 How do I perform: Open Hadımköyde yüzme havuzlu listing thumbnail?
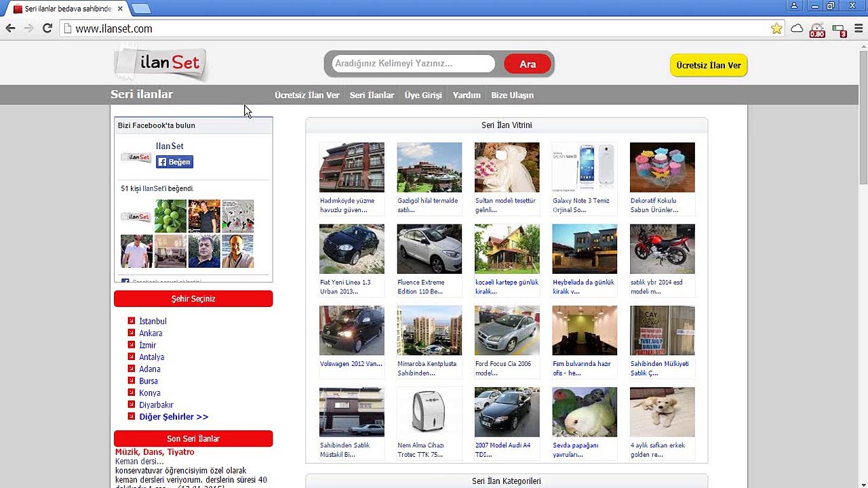coord(351,167)
